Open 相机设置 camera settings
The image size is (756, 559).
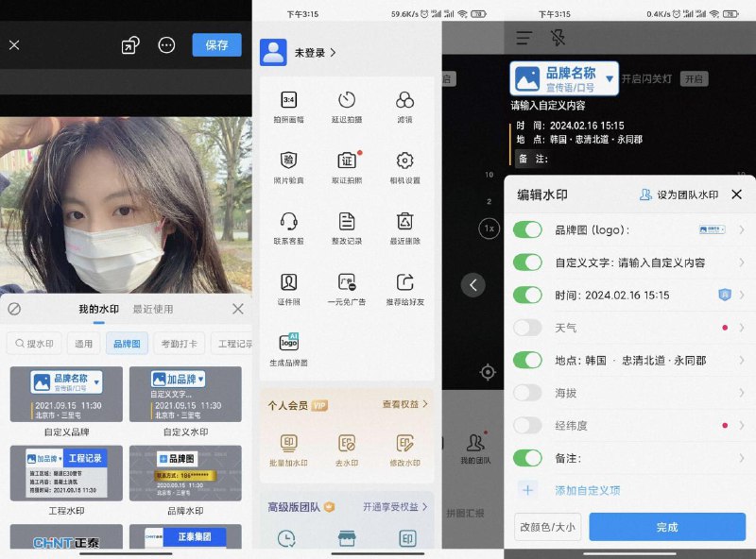click(x=405, y=159)
